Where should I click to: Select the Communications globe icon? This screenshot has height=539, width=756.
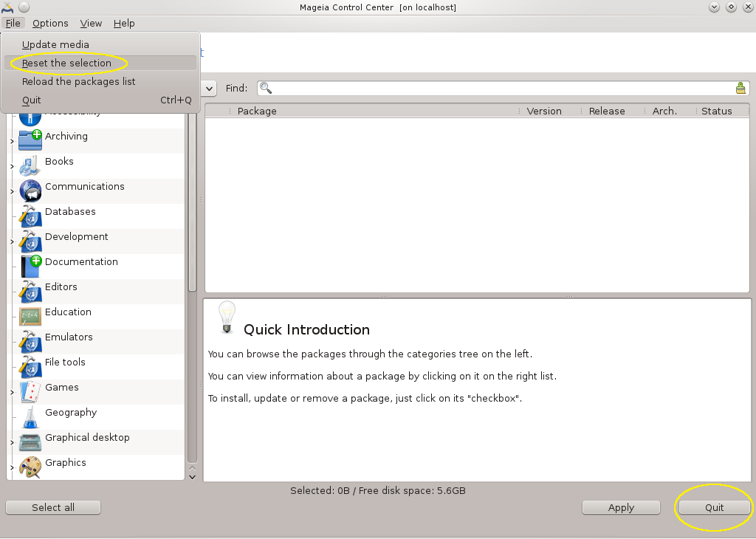[x=30, y=190]
